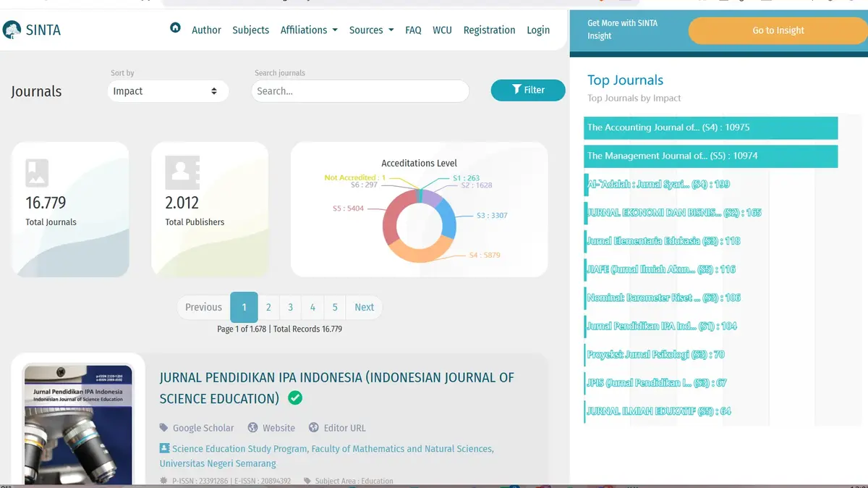Go to pagination page 2
Screen dimensions: 868x488
point(268,307)
